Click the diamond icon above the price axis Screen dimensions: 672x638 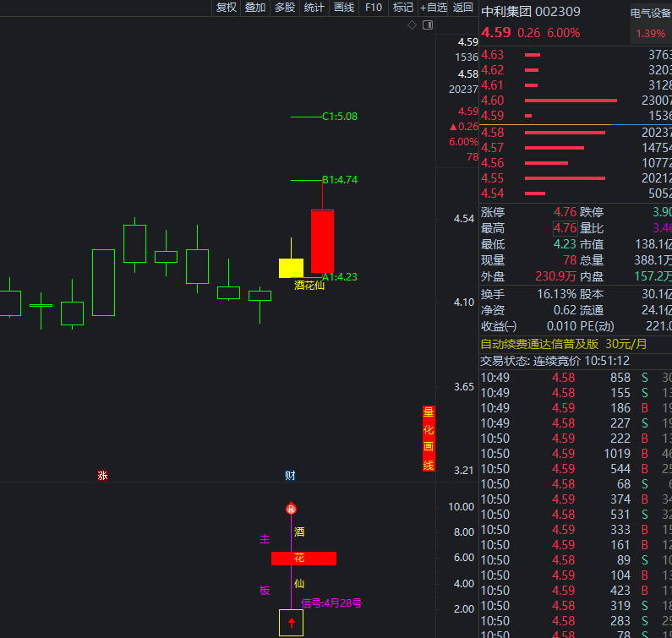pyautogui.click(x=412, y=25)
